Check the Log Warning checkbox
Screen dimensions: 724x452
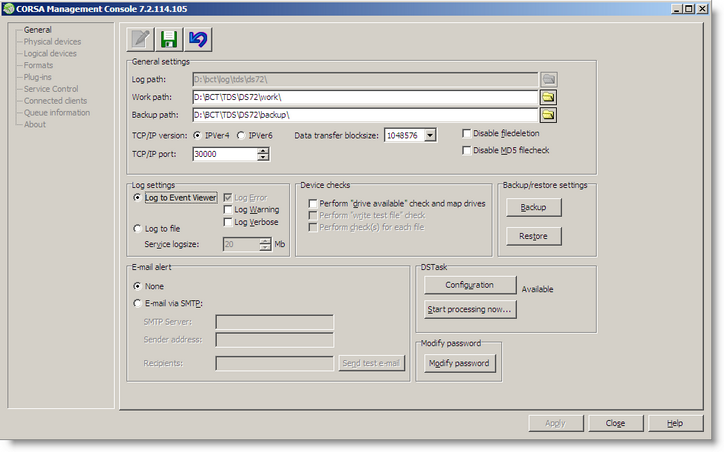point(228,210)
